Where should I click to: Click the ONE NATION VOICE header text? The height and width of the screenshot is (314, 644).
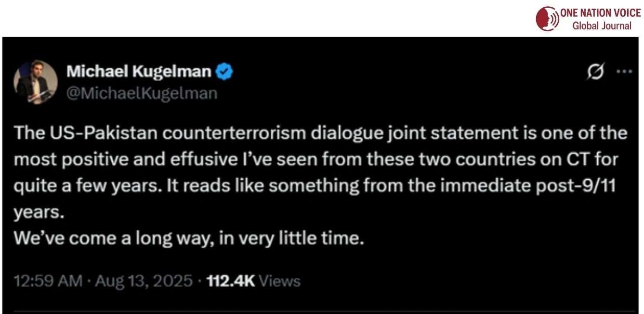[600, 12]
